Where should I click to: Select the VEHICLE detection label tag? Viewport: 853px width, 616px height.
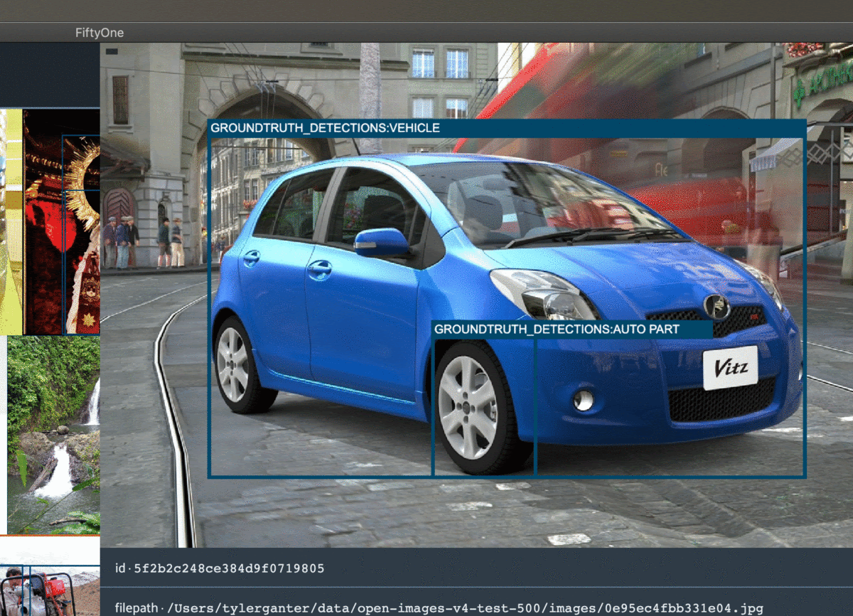click(324, 128)
